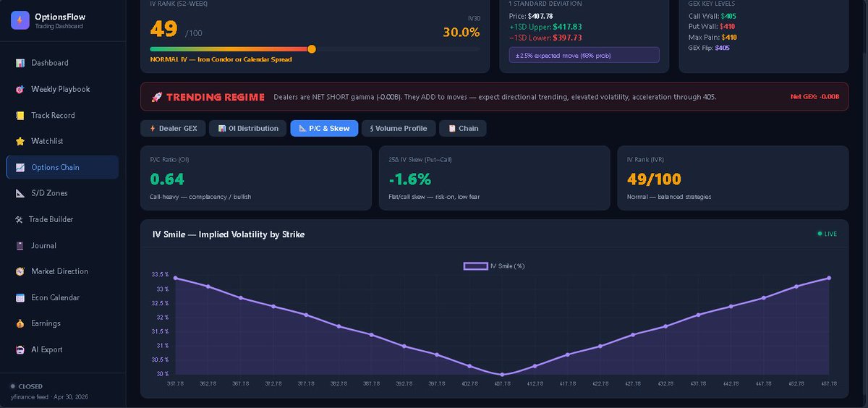The height and width of the screenshot is (408, 868).
Task: Navigate to S/D Zones
Action: [62, 193]
